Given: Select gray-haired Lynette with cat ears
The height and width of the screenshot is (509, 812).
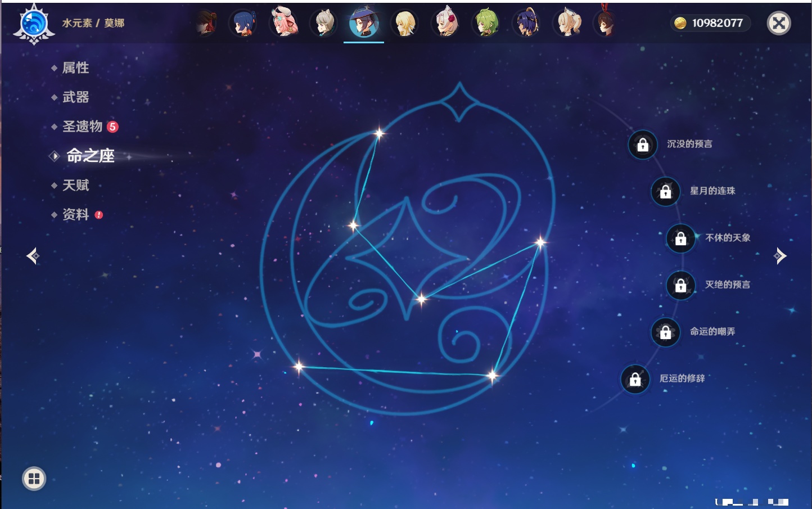Looking at the screenshot, I should tap(324, 23).
